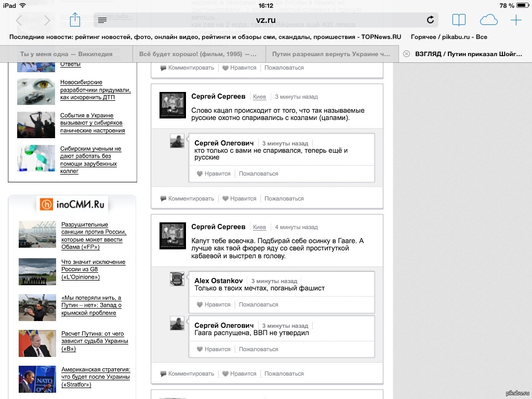Image resolution: width=532 pixels, height=399 pixels.
Task: Open Alex Ostankov's avatar
Action: pos(177,279)
